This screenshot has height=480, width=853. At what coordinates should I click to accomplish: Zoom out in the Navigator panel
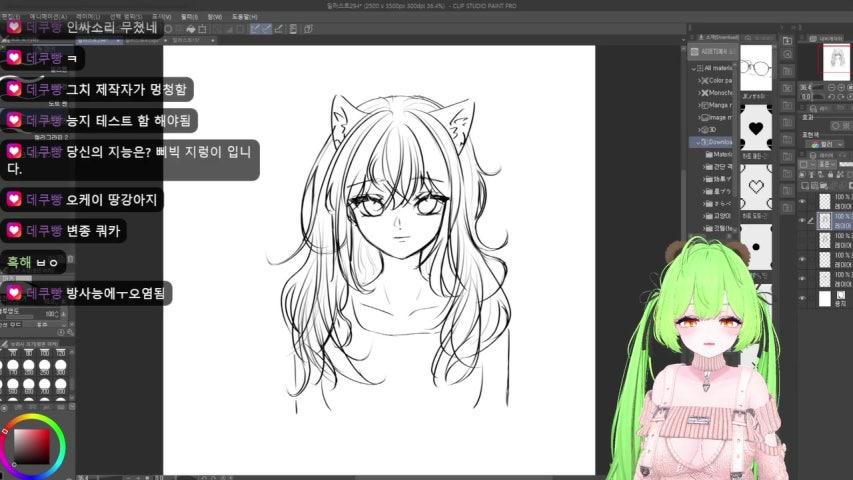coord(832,88)
